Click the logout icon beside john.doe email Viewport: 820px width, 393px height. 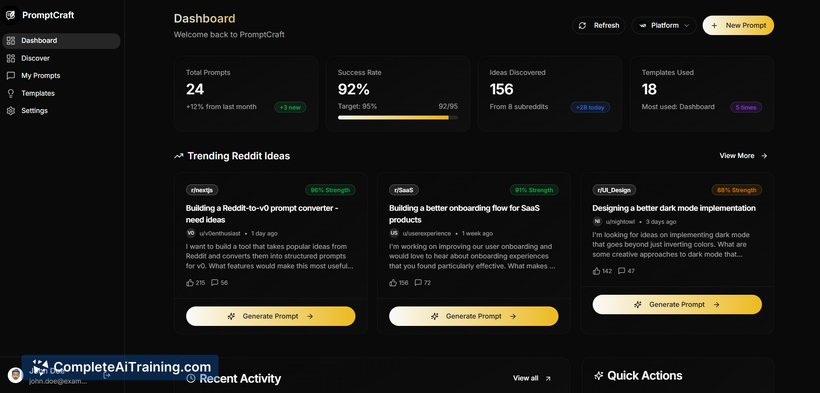[x=107, y=375]
